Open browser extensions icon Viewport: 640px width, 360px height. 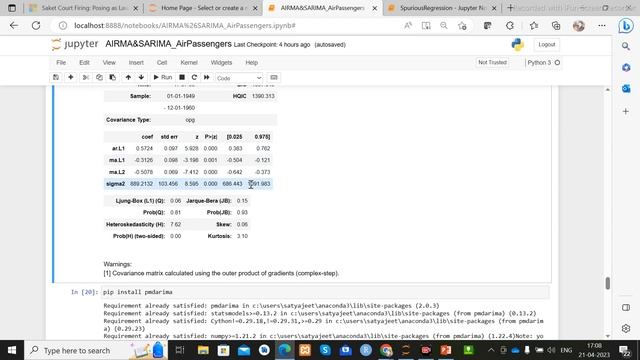510,25
